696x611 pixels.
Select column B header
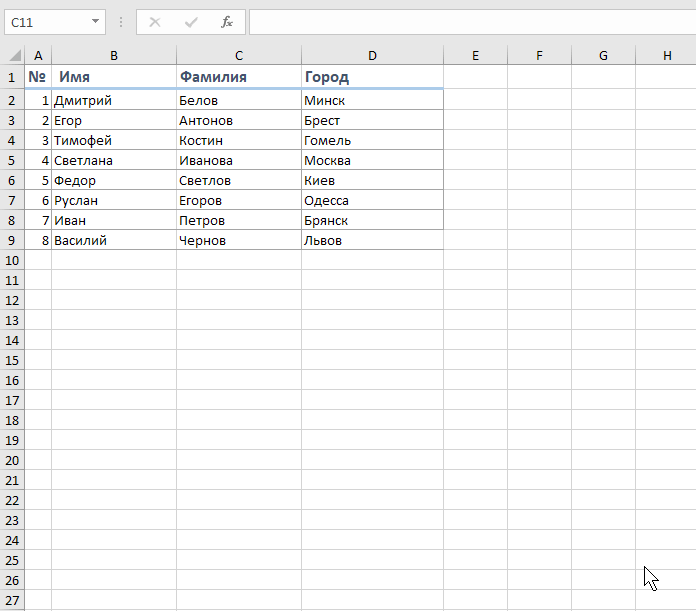pos(114,56)
